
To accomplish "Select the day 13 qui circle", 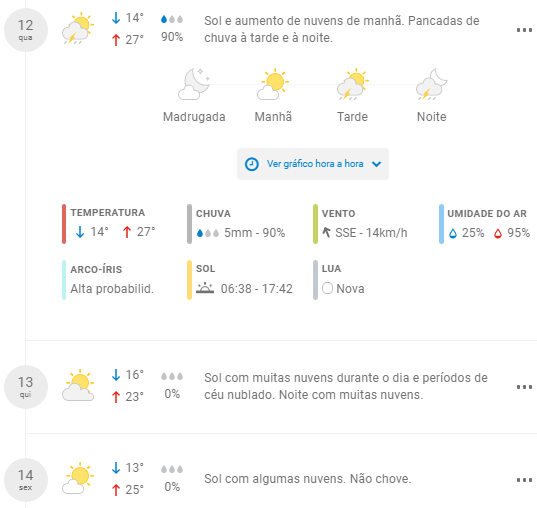I will coord(26,387).
